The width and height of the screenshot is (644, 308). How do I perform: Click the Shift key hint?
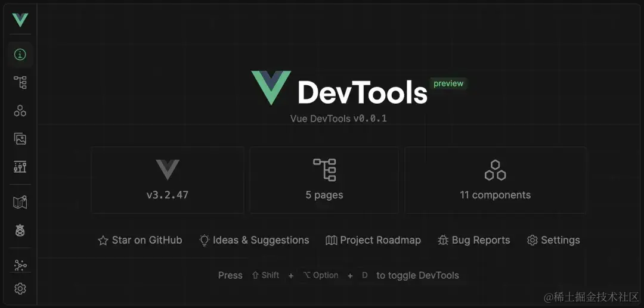pos(266,275)
